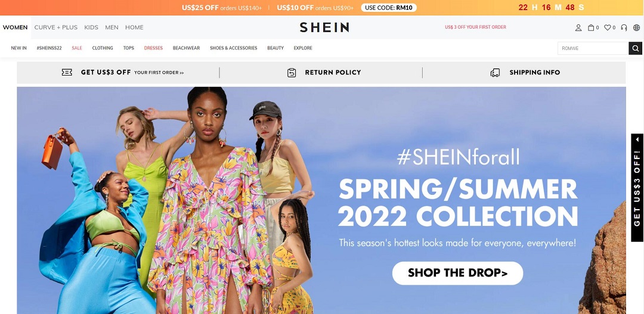Screen dimensions: 644x314
Task: Click the USE CODE: RM10 badge
Action: click(389, 7)
